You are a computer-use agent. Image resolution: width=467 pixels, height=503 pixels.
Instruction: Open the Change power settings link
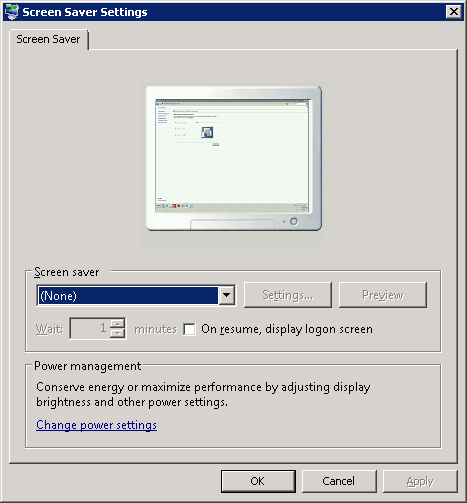[x=96, y=425]
